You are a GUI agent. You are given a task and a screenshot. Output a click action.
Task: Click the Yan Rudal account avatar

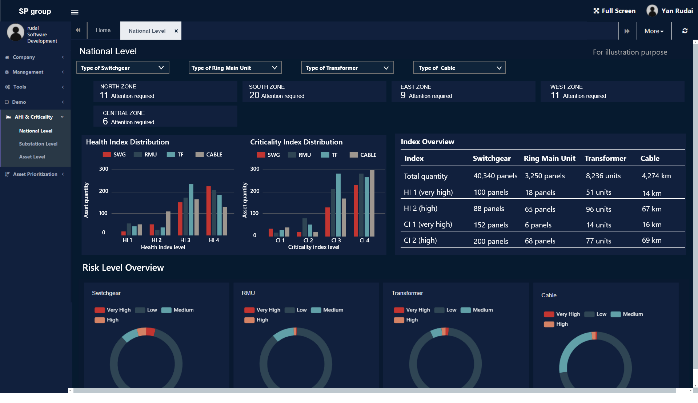[652, 10]
